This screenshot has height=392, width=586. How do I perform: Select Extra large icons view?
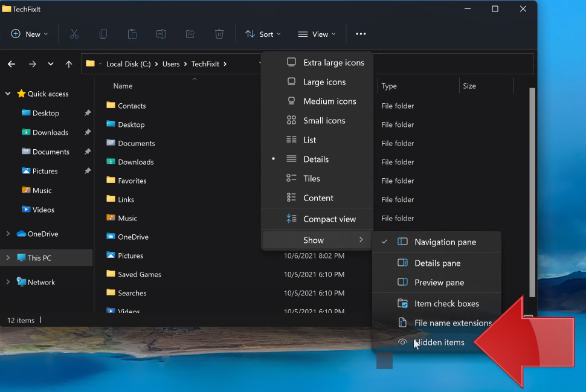317,63
